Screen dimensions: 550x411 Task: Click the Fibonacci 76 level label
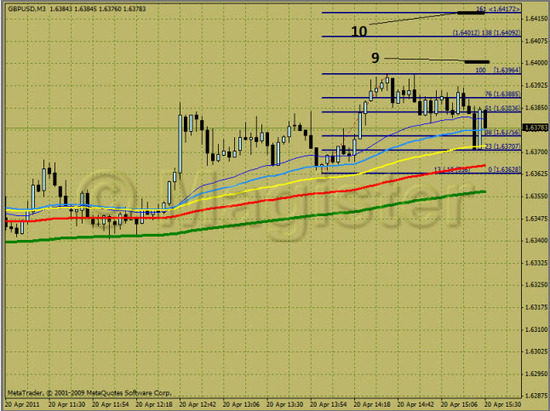(x=503, y=94)
